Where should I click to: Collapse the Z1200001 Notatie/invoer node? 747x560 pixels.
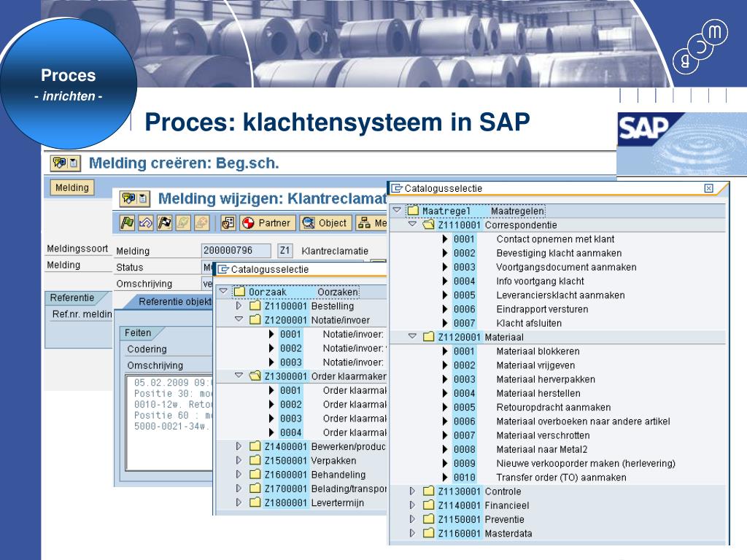(x=239, y=319)
